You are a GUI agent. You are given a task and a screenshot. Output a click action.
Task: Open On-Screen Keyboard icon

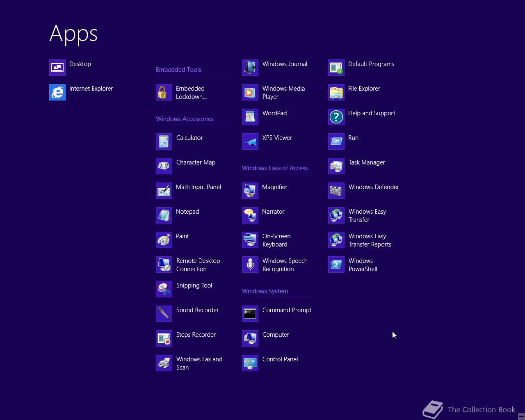point(250,240)
